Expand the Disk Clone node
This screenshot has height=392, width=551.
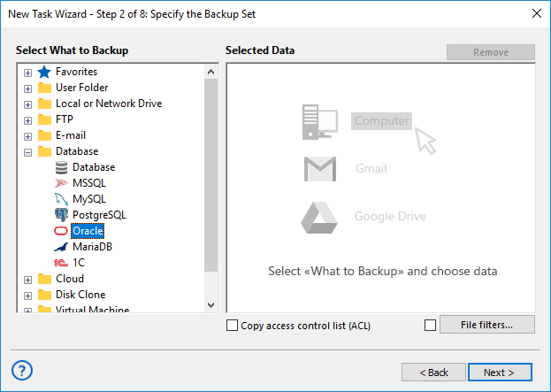coord(27,296)
